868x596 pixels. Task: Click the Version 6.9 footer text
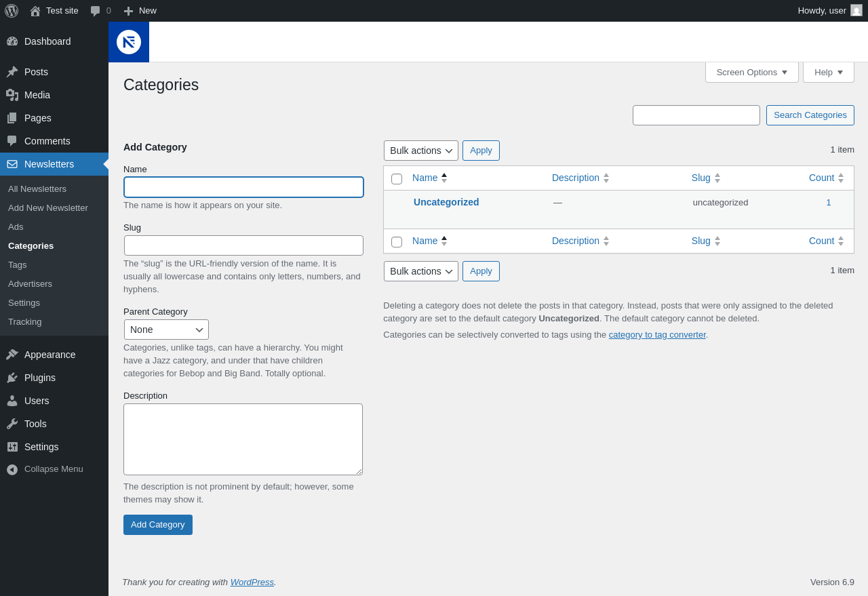coord(832,582)
